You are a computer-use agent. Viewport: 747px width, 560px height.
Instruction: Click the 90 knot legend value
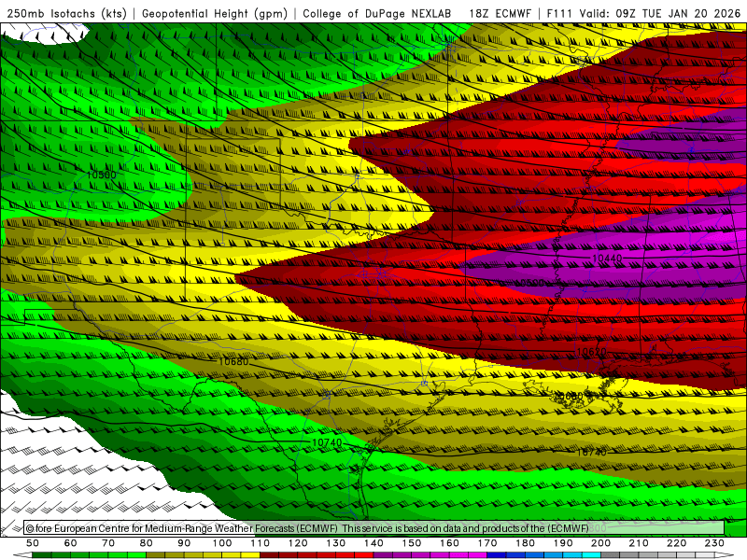point(184,543)
